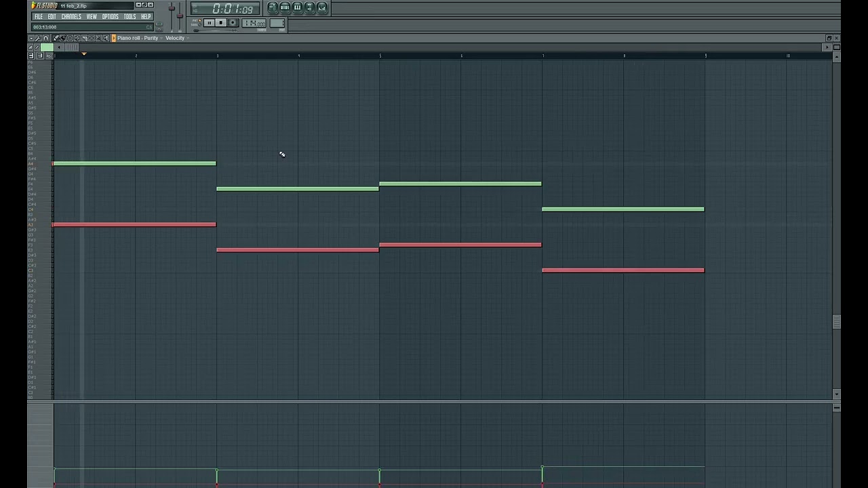Click the left scroll arrow of horizontal scrollbar
Screen dimensions: 868x488
point(59,47)
